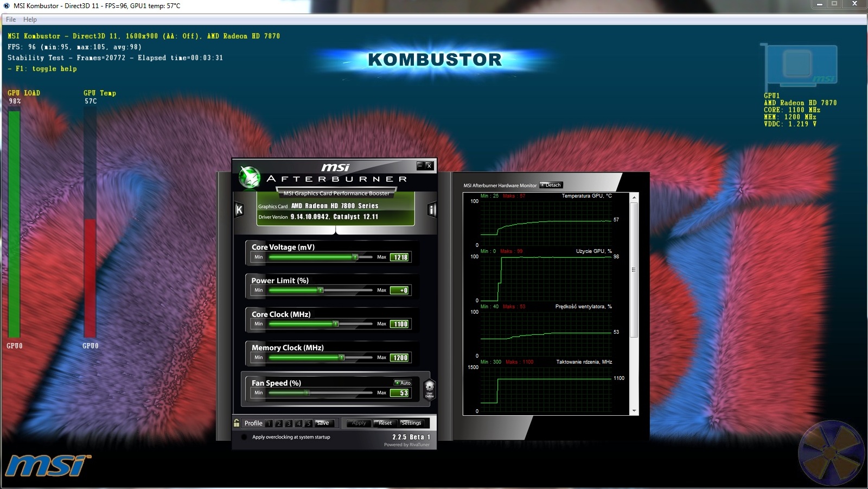Click the 'Driver Version' label text
Screen dimensions: 868x489
pos(273,217)
